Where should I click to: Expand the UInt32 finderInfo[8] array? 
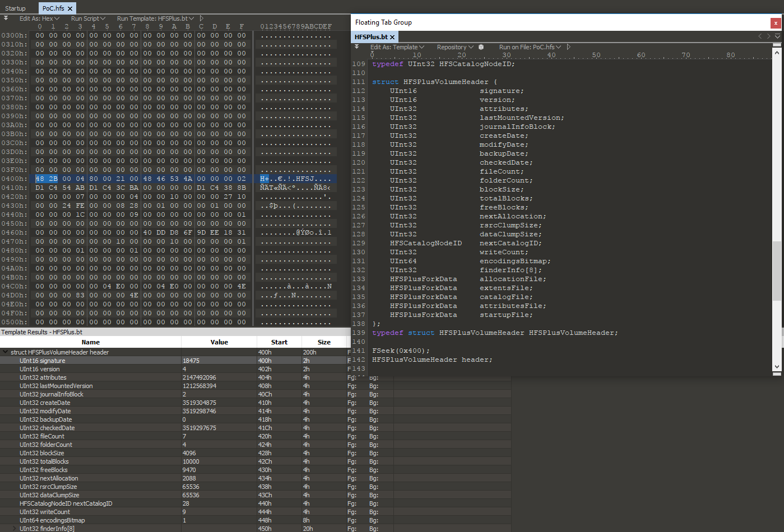(x=15, y=529)
